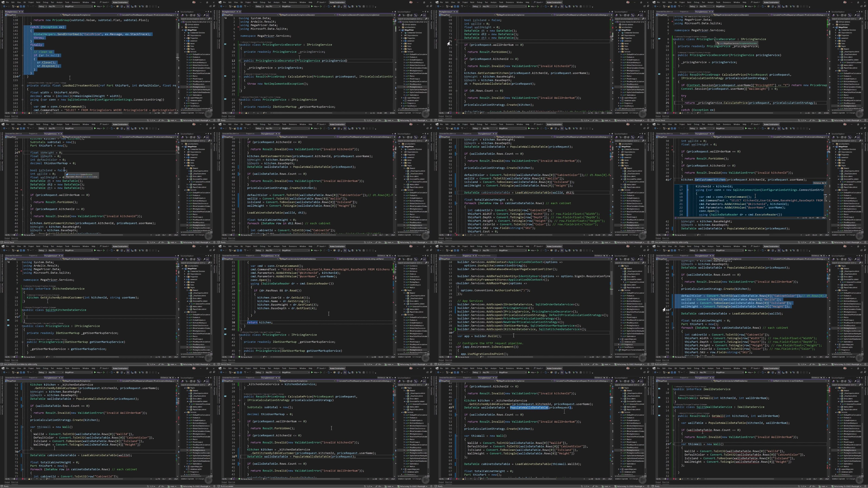
Task: Click Undo icon in IWallDataService window toolbar
Action: 679,373
